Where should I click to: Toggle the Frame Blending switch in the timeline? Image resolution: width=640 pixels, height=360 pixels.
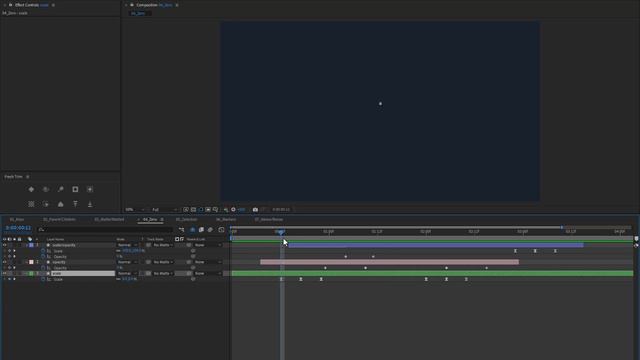click(201, 230)
